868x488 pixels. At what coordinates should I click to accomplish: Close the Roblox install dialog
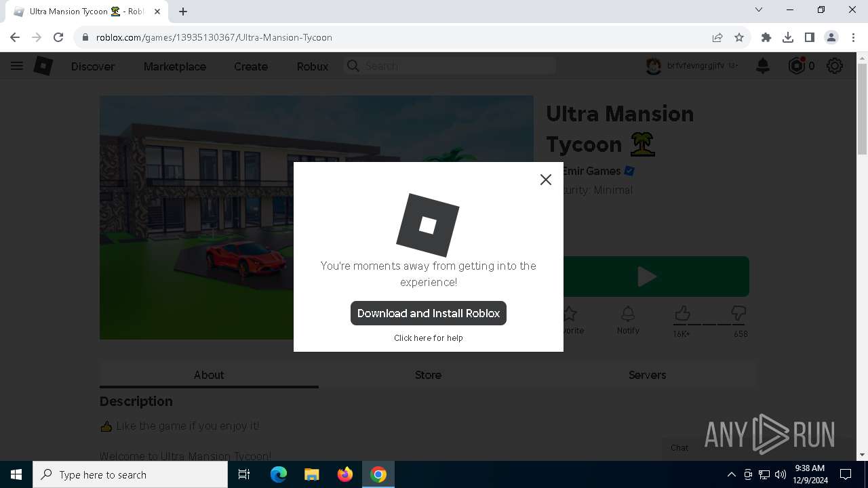point(545,180)
